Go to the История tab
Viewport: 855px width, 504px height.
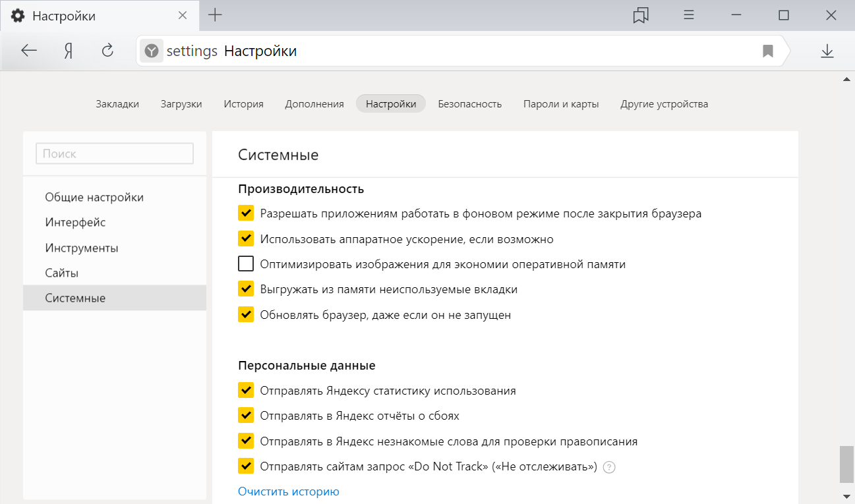click(243, 104)
